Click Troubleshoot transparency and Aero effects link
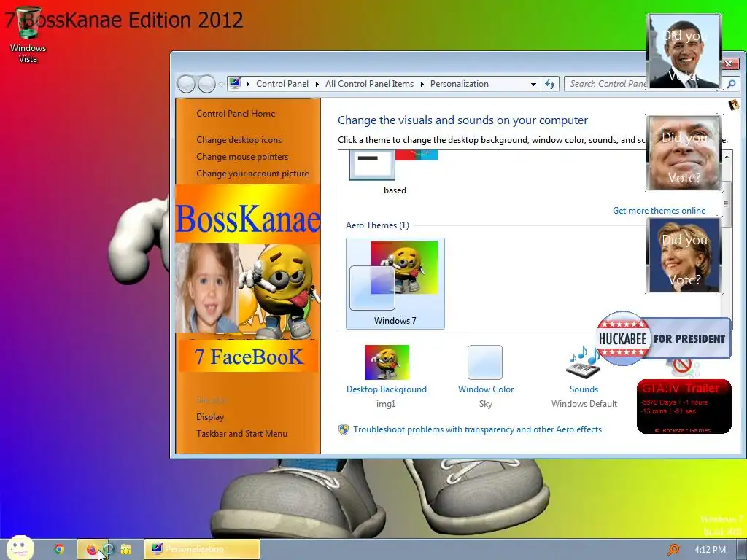Image resolution: width=747 pixels, height=560 pixels. coord(477,429)
